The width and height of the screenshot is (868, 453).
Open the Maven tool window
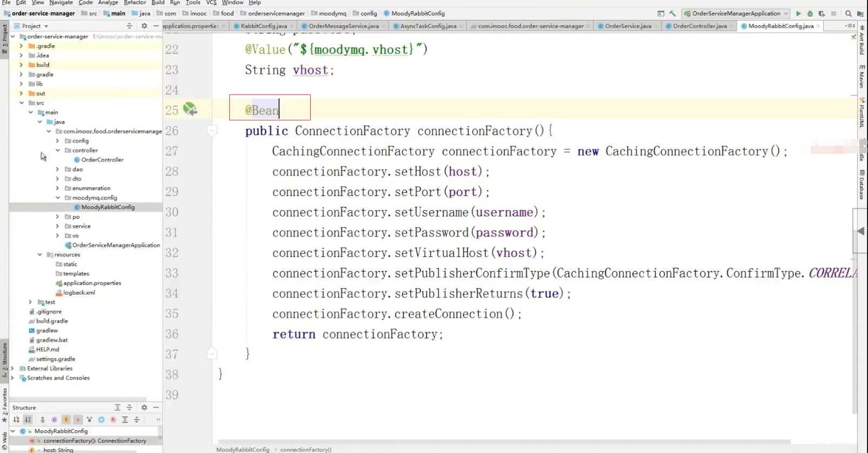point(862,77)
